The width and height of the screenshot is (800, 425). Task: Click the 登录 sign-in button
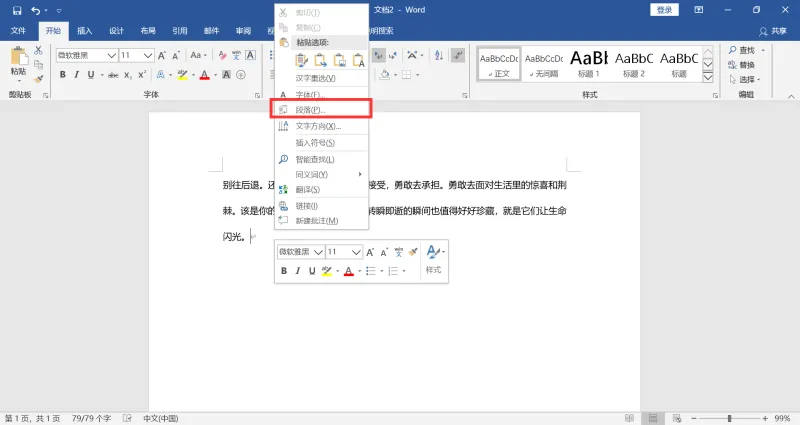664,10
